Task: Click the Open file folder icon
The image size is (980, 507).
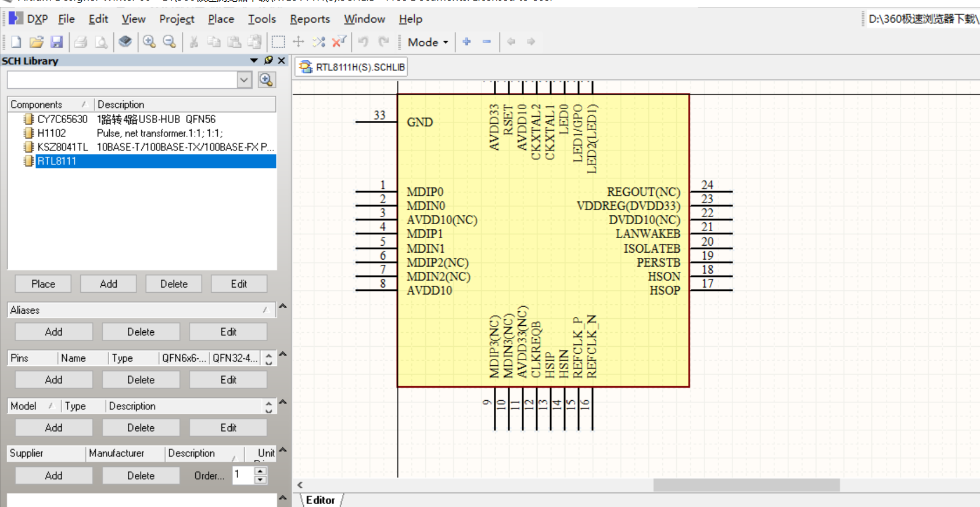Action: point(37,42)
